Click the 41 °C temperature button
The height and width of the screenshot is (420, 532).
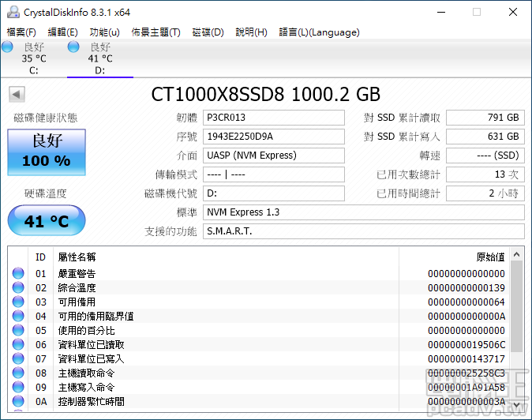[x=47, y=220]
